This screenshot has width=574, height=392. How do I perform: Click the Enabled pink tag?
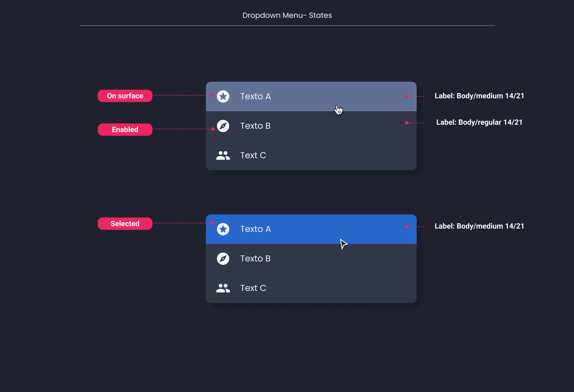(125, 130)
